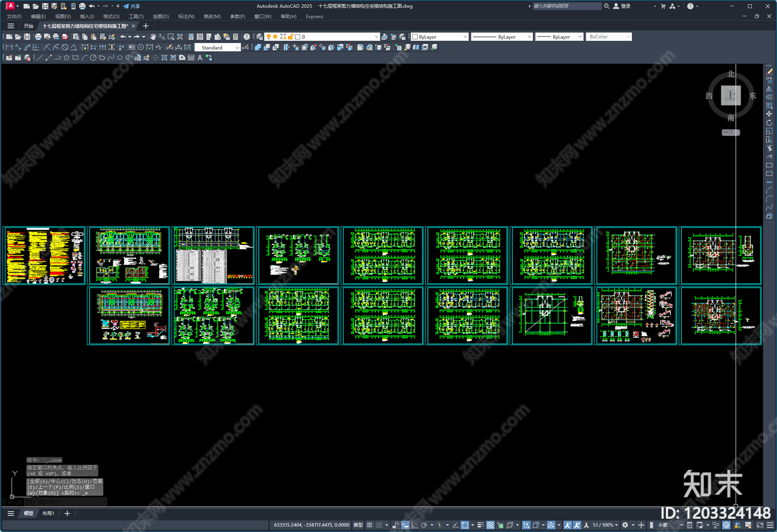
Task: Toggle transparency display in status bar
Action: tap(490, 525)
